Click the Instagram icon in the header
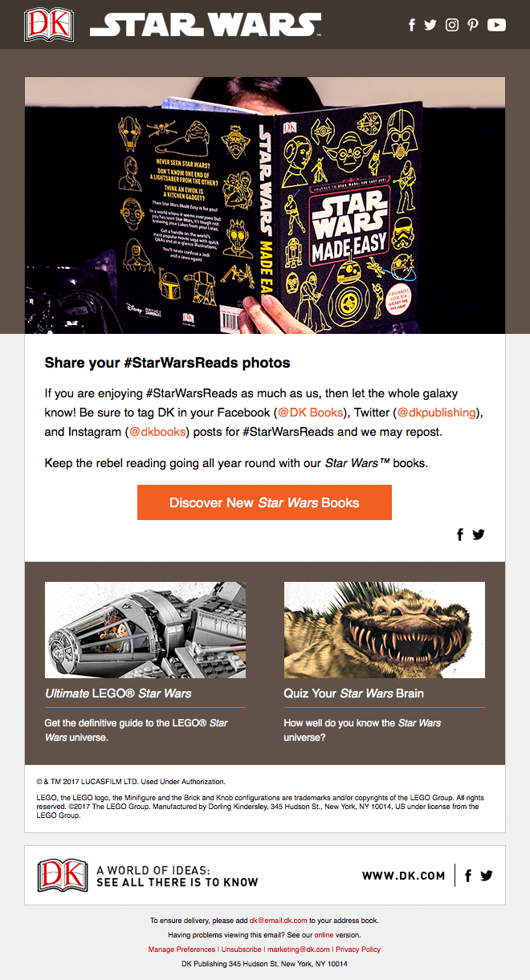Image resolution: width=530 pixels, height=980 pixels. click(x=452, y=25)
